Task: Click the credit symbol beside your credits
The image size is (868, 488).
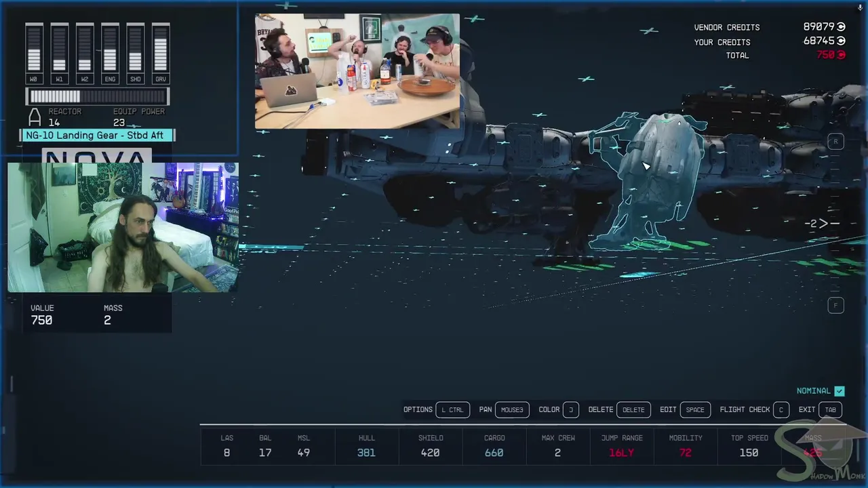Action: point(842,41)
